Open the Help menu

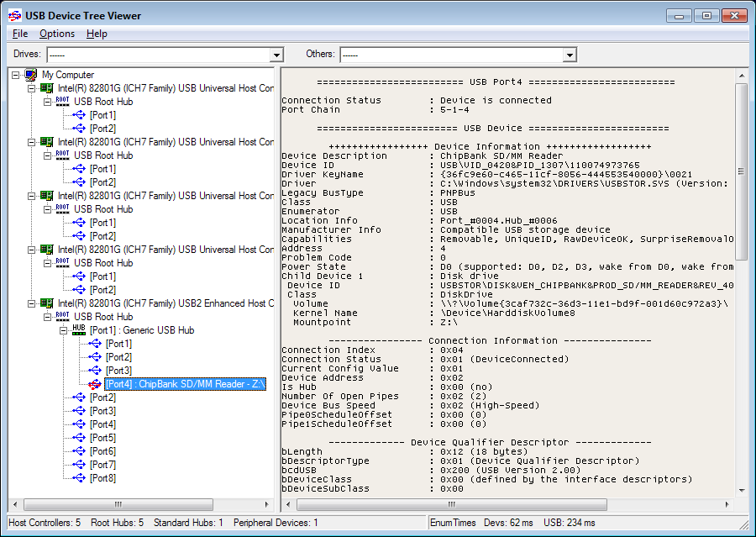click(x=95, y=34)
